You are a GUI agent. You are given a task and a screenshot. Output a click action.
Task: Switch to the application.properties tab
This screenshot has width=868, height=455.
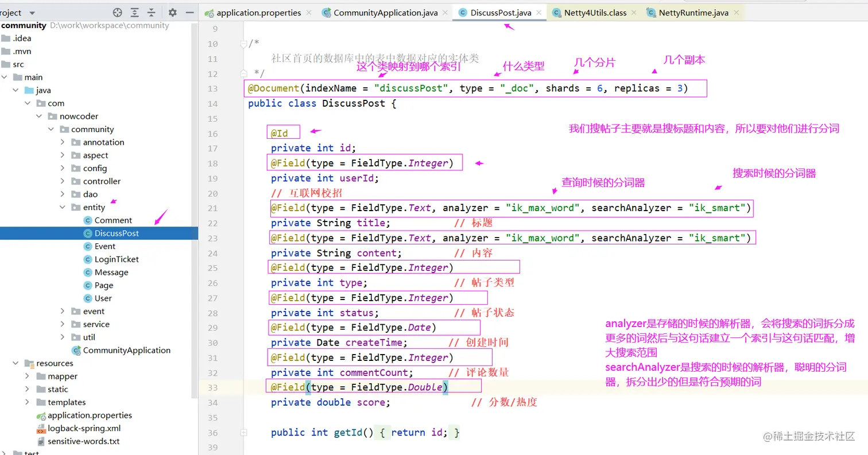click(259, 13)
